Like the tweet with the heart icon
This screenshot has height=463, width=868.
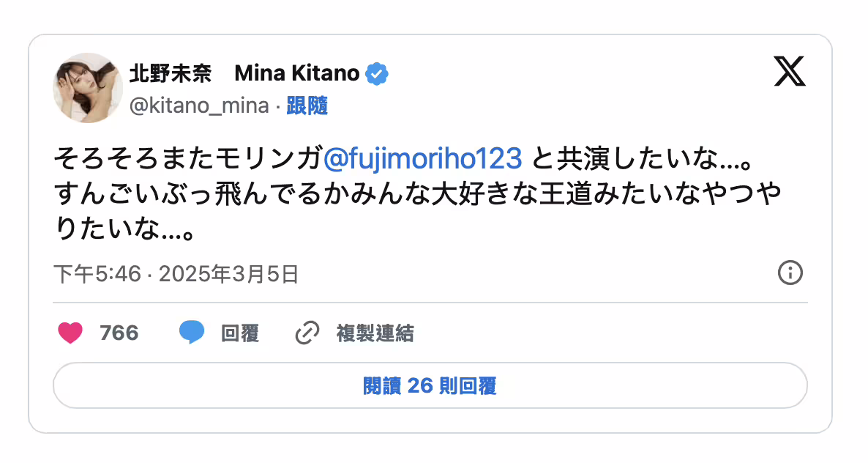pyautogui.click(x=70, y=333)
